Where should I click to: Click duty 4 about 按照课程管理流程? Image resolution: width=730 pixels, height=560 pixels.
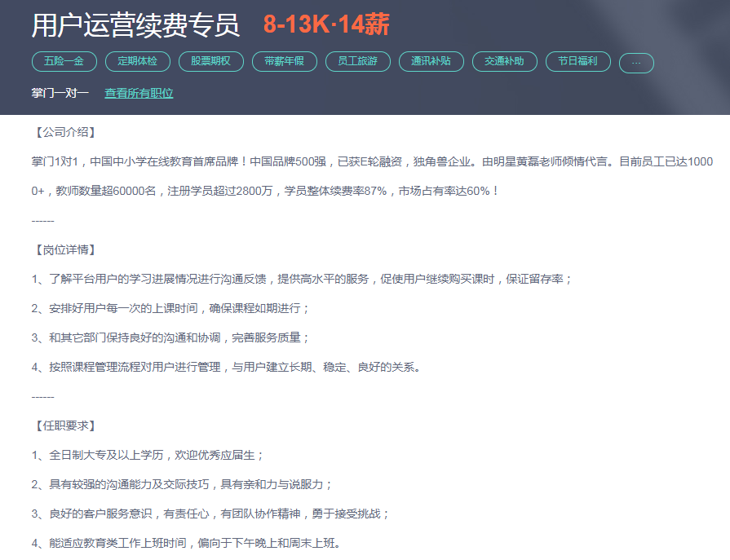coord(226,368)
